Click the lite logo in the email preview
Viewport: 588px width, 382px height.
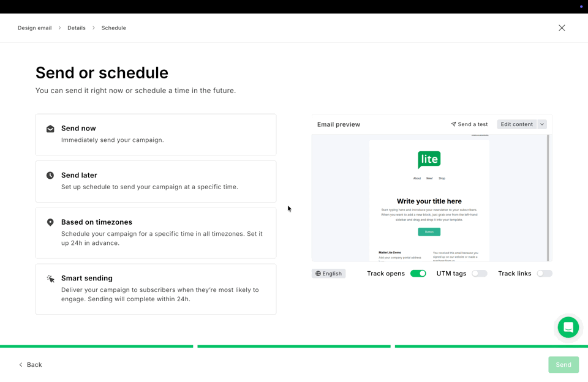click(429, 159)
